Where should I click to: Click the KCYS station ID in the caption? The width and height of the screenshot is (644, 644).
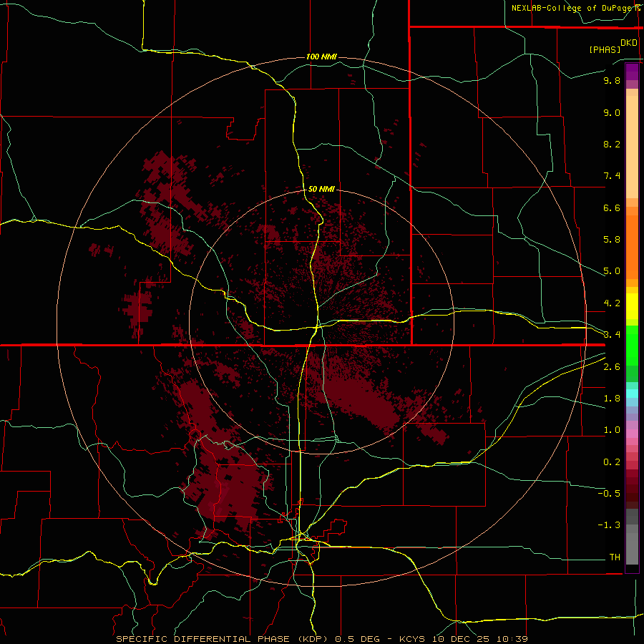pos(413,639)
